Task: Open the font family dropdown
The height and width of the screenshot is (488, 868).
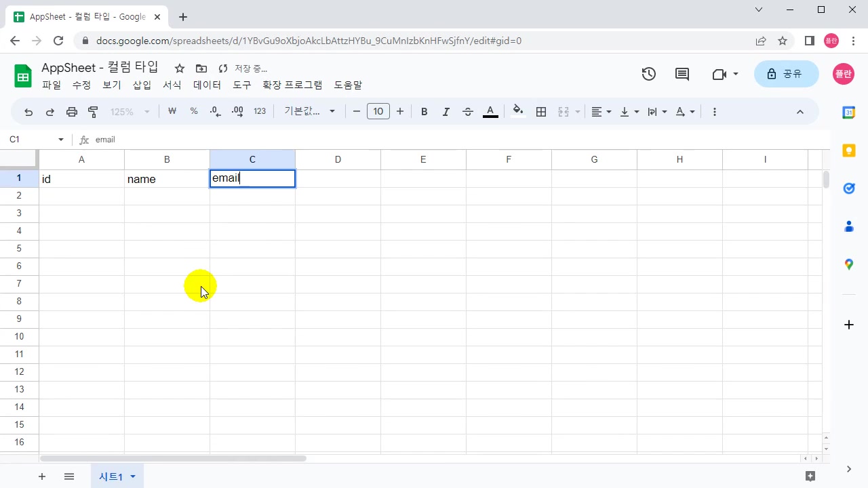Action: pyautogui.click(x=310, y=112)
